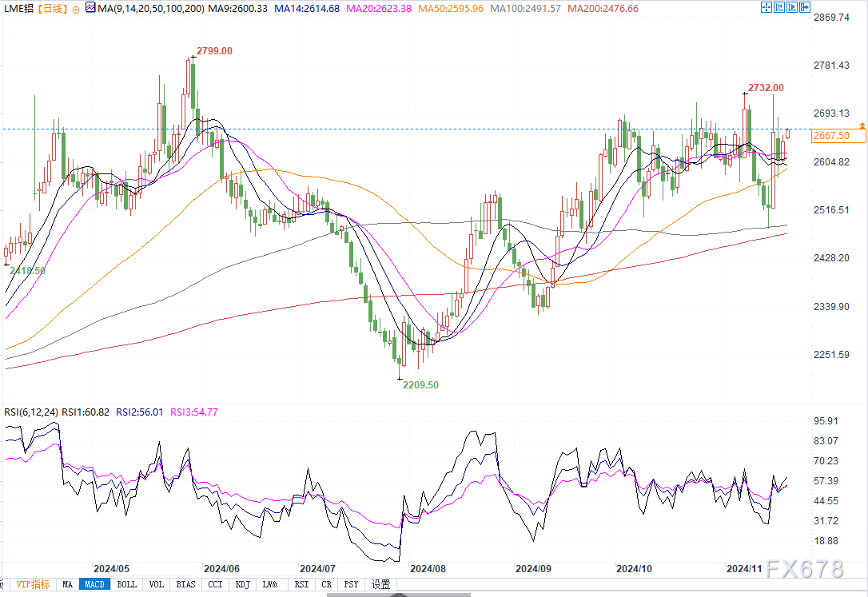
Task: Click the 2799.00 high price marker
Action: (214, 50)
